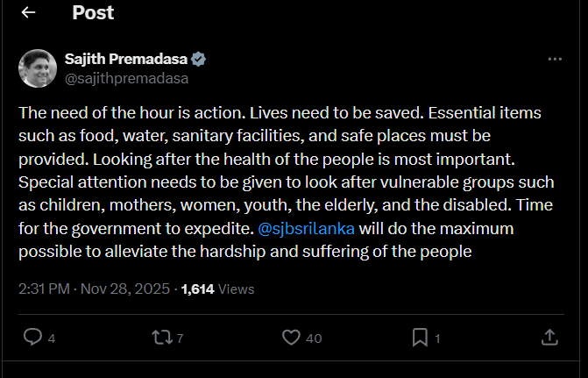Click the reply speech bubble icon
Image resolution: width=588 pixels, height=378 pixels.
pos(32,337)
